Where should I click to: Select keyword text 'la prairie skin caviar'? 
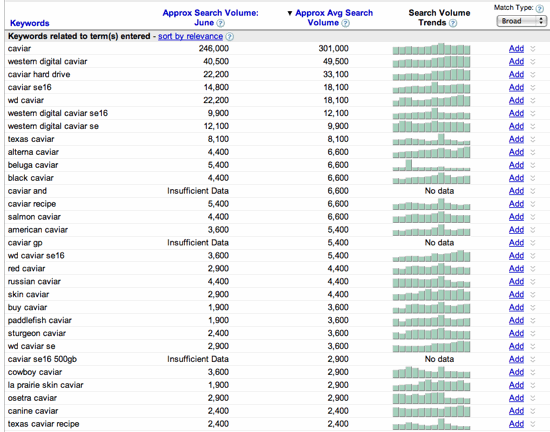(46, 385)
